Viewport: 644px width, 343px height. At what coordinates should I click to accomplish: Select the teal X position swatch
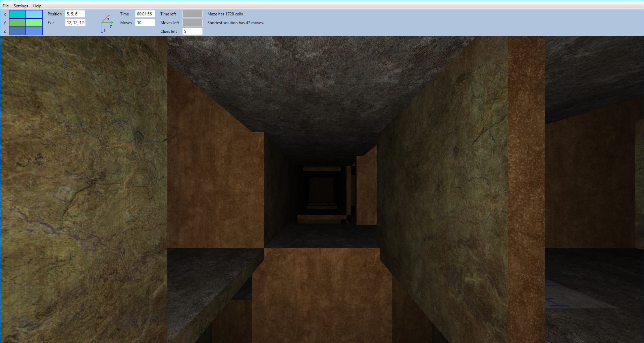[x=17, y=14]
